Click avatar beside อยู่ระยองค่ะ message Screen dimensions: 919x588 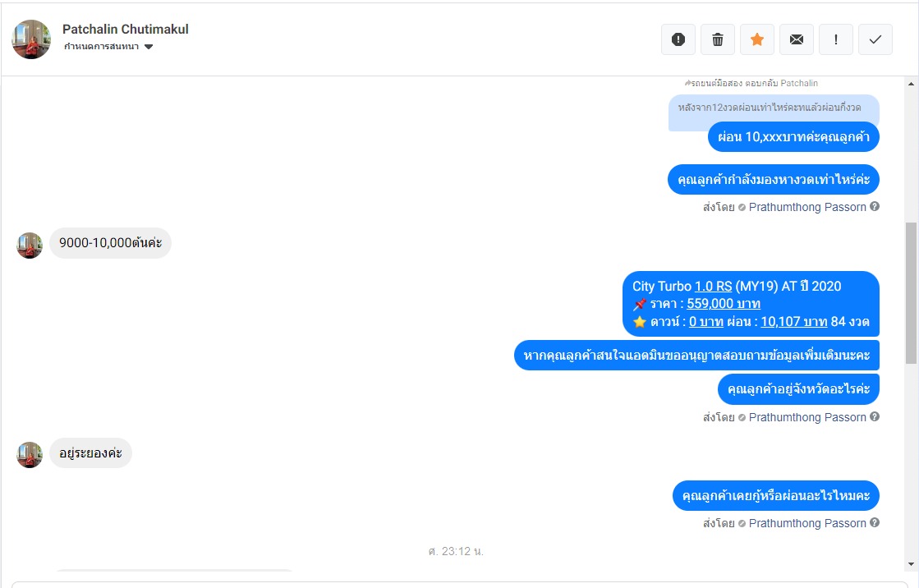pos(30,455)
